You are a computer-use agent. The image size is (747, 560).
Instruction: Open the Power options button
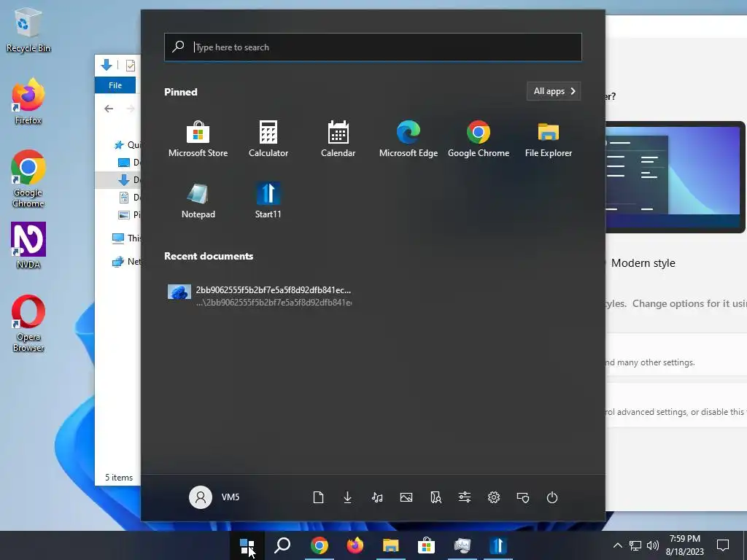(x=552, y=497)
